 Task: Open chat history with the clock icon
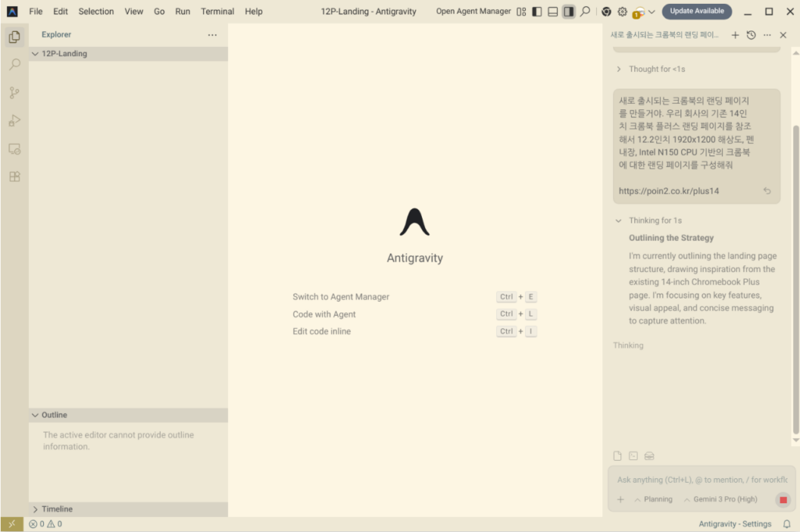(751, 35)
